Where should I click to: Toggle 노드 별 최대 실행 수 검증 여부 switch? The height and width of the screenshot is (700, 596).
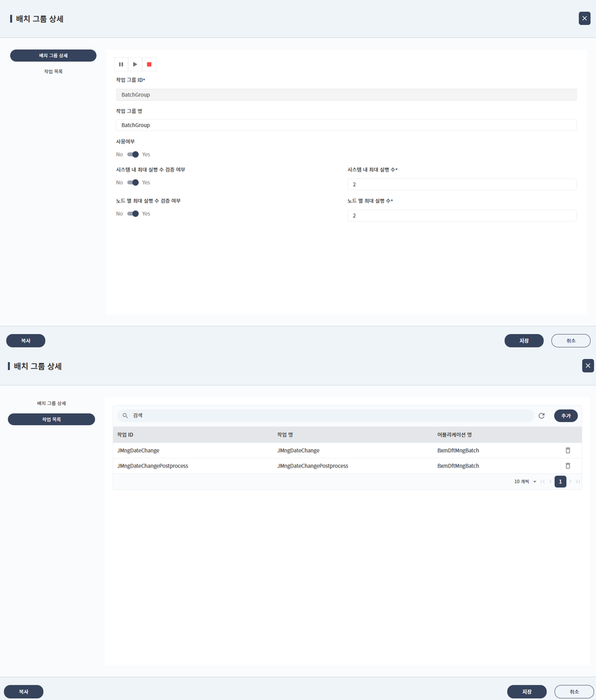pyautogui.click(x=133, y=214)
